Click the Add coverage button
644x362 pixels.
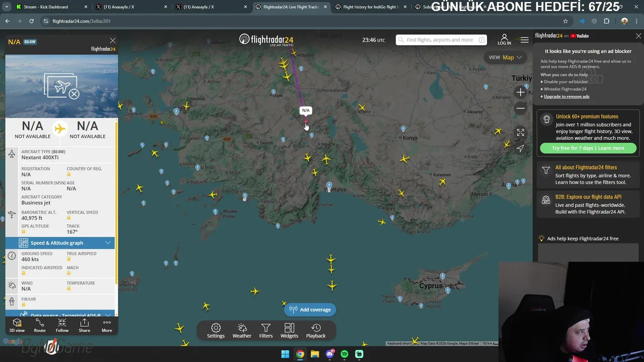[310, 310]
